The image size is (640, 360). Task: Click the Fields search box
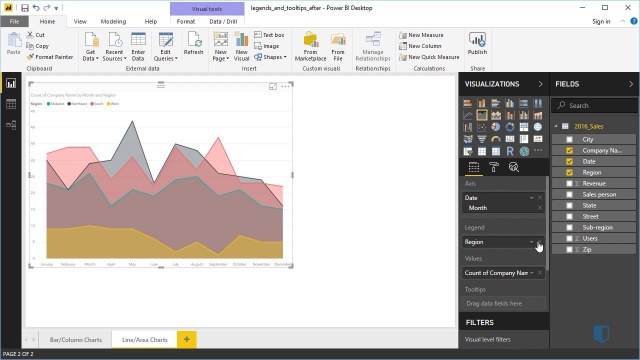(x=594, y=105)
